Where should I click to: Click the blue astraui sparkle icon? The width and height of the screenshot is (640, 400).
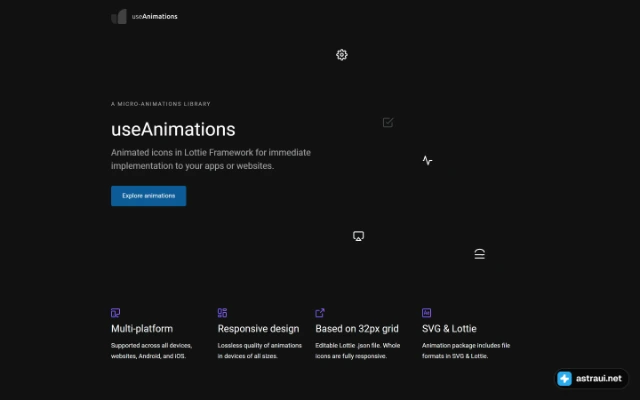564,378
